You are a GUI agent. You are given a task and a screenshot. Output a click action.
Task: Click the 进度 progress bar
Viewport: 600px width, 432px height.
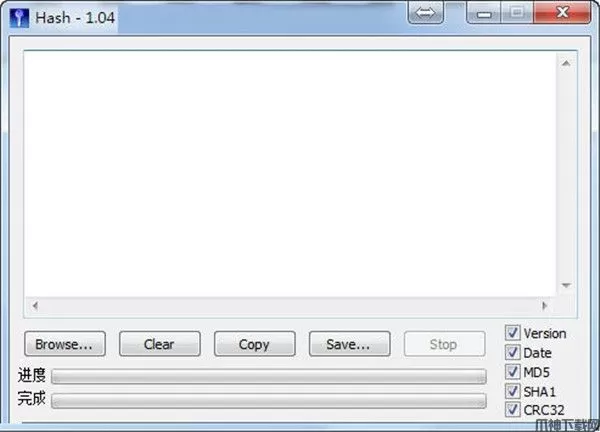pyautogui.click(x=269, y=377)
